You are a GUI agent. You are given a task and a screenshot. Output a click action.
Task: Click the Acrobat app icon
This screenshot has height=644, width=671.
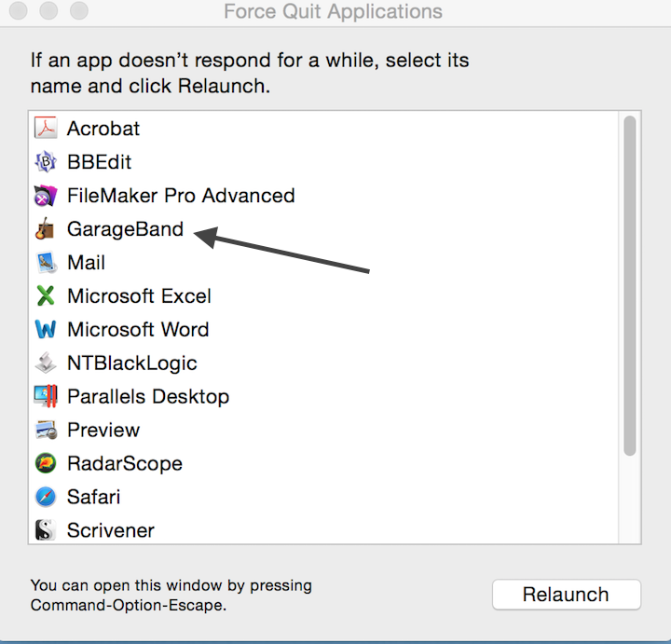point(45,128)
